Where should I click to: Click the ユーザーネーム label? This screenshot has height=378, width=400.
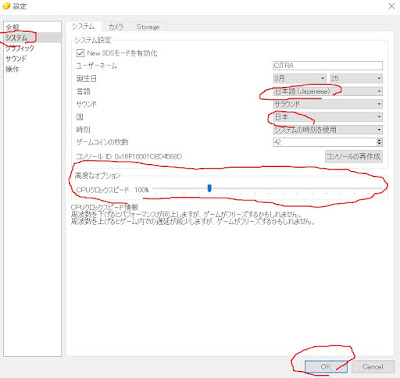point(97,66)
